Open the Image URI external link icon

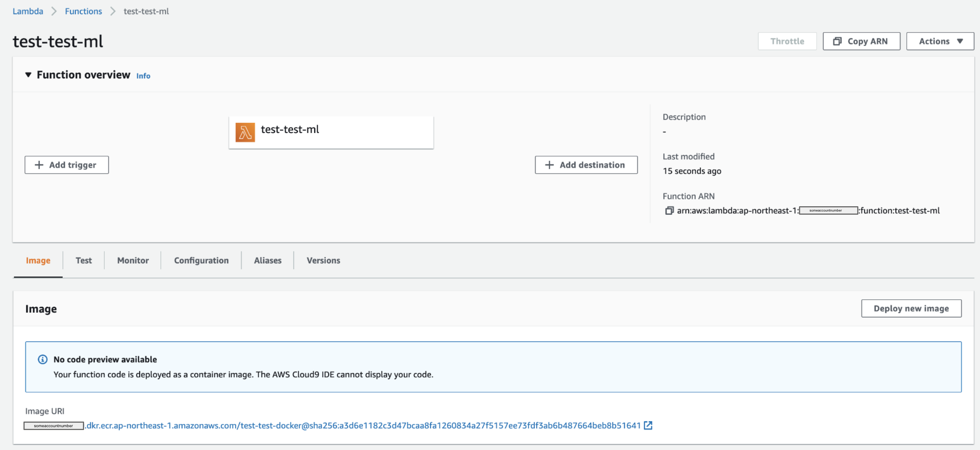tap(648, 425)
